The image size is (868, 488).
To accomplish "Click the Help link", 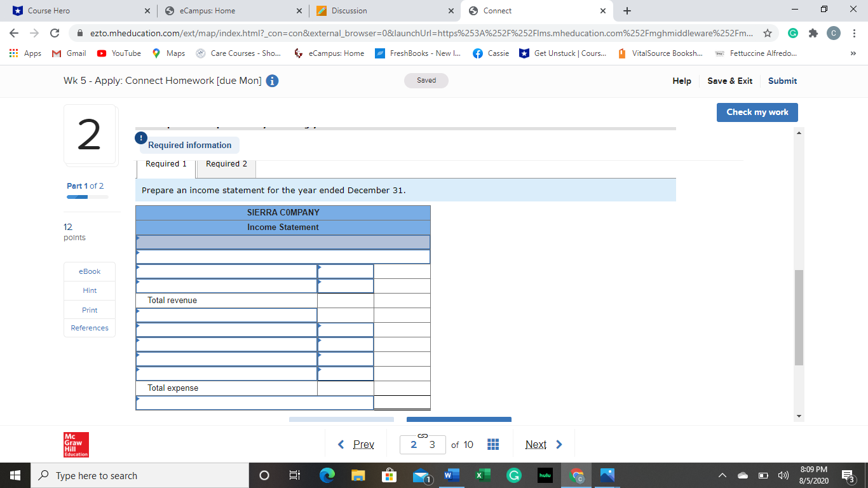I will point(682,81).
